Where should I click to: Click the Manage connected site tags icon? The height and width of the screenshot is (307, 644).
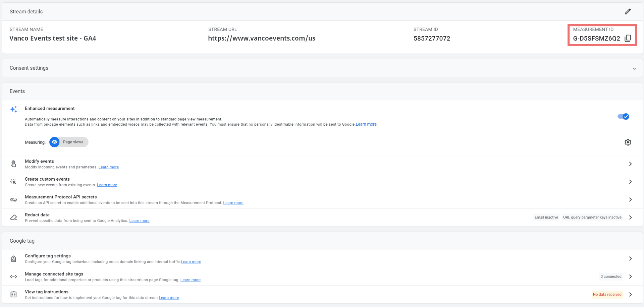coord(13,277)
